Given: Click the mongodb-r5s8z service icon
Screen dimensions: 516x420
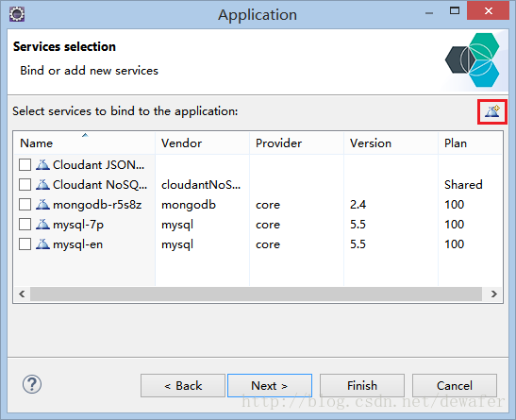Looking at the screenshot, I should click(42, 205).
